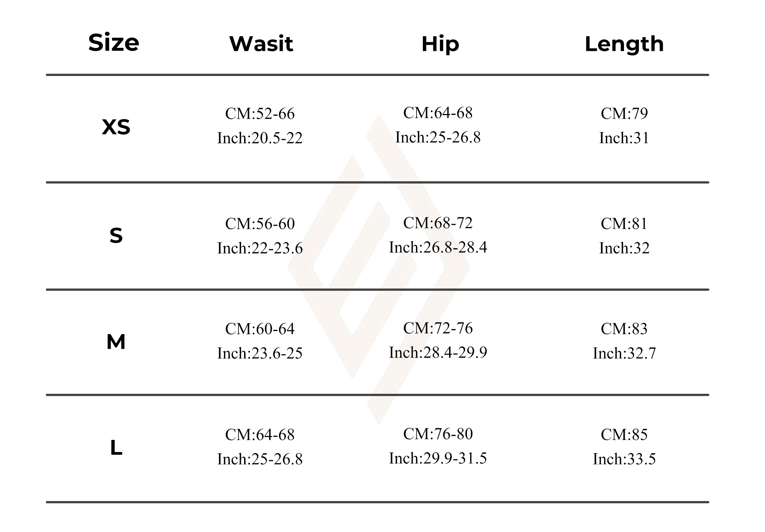Image resolution: width=765 pixels, height=532 pixels.
Task: Select L hip value CM:76-80
Action: pos(438,434)
